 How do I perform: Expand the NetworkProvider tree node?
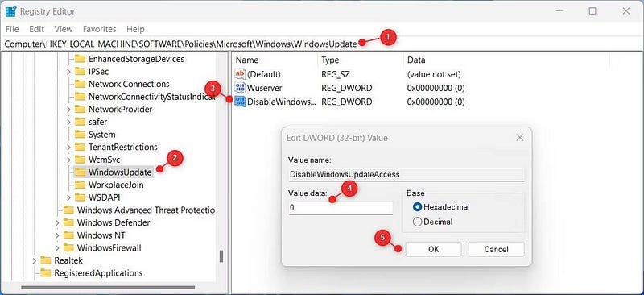[x=68, y=110]
